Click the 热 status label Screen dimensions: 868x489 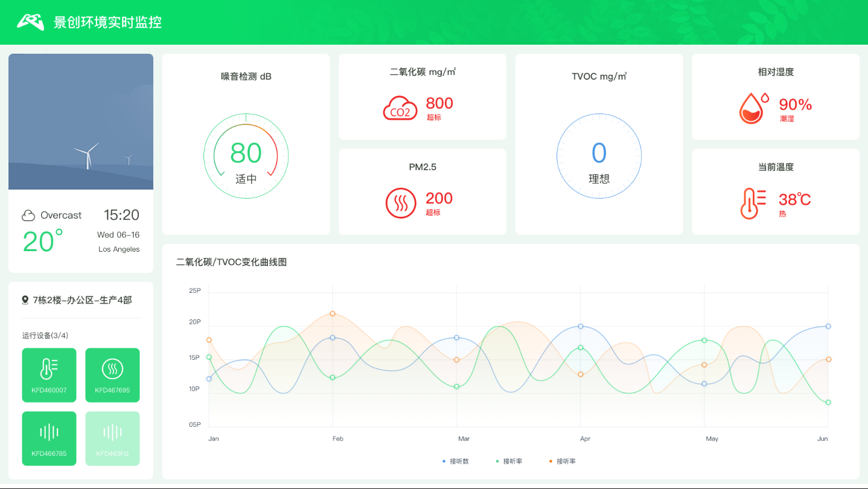pyautogui.click(x=782, y=214)
